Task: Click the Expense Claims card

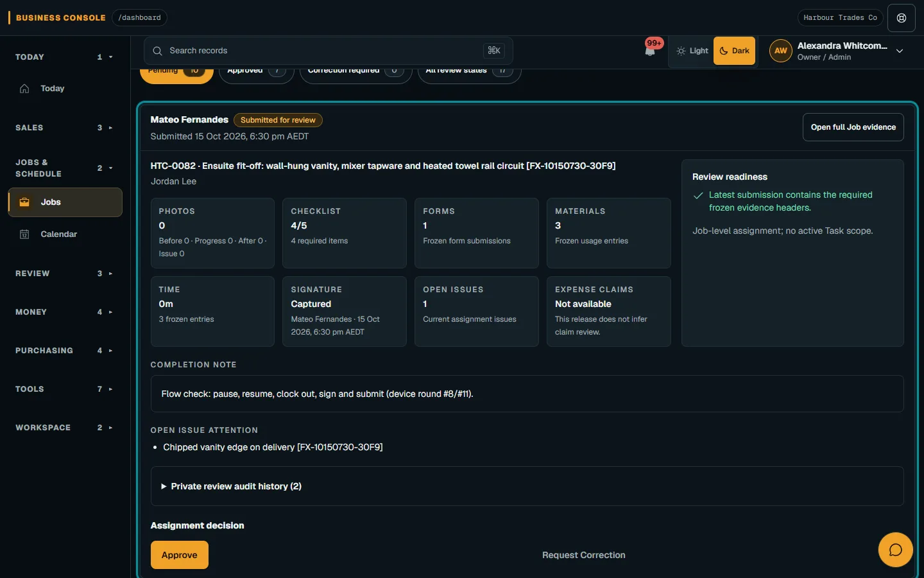Action: coord(609,311)
